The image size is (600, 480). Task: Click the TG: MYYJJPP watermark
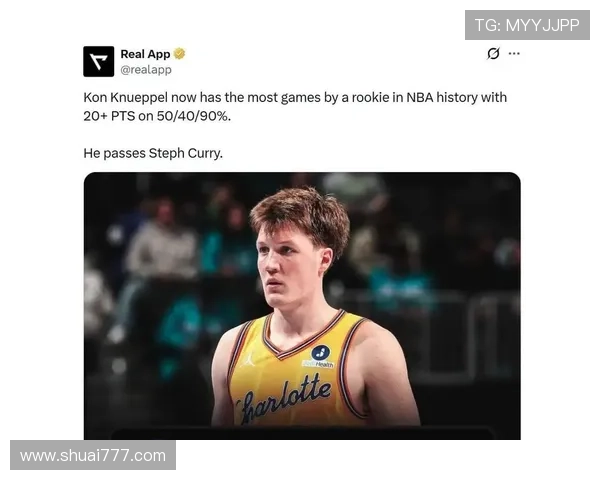[x=527, y=25]
